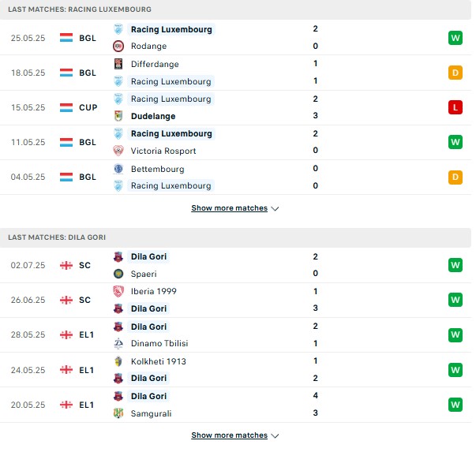This screenshot has height=452, width=476.
Task: Expand more Dila Gori matches
Action: click(234, 435)
